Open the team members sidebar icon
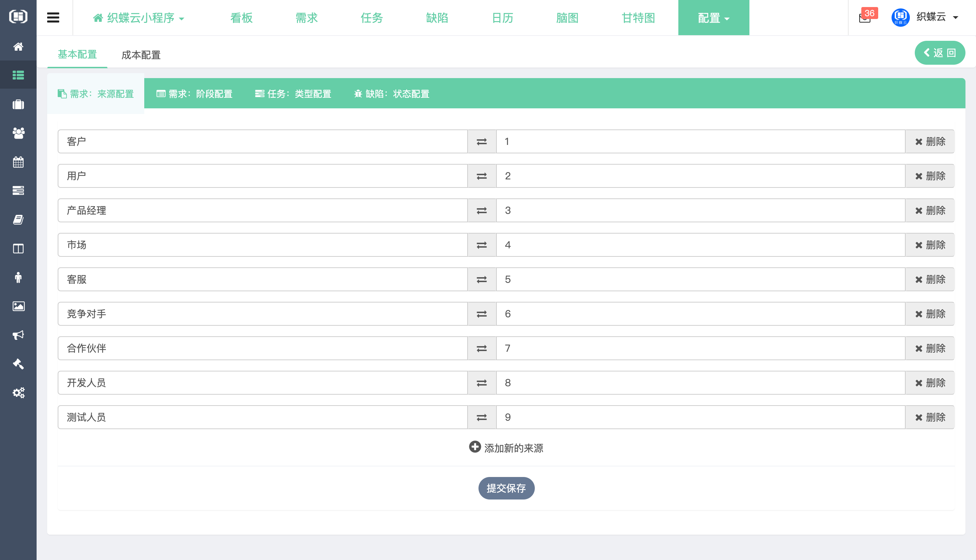The image size is (976, 560). click(18, 133)
